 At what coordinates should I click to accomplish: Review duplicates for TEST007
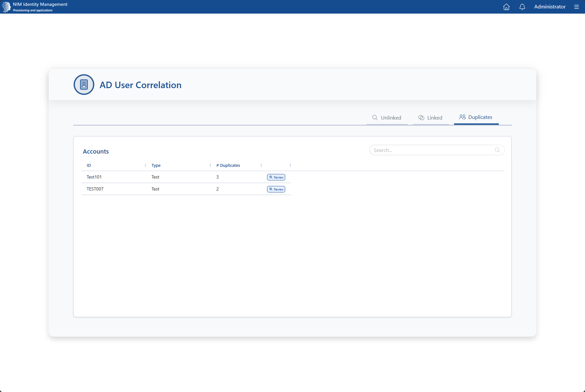click(x=276, y=189)
